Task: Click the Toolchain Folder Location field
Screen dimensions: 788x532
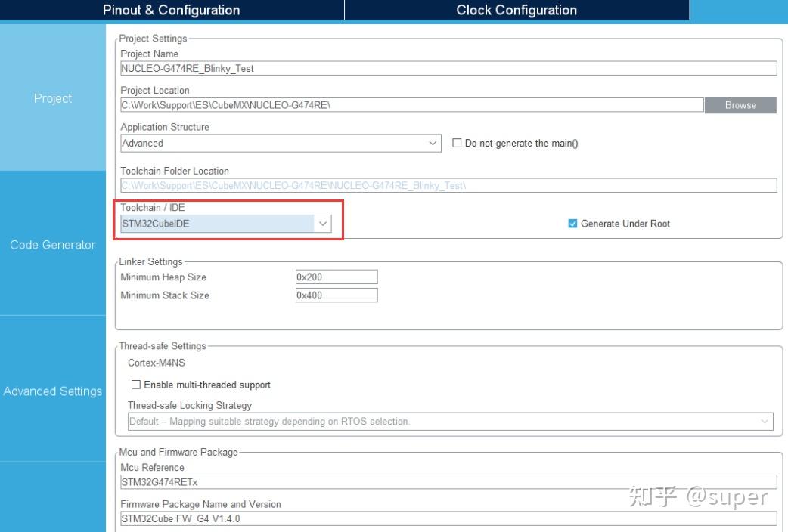Action: 448,185
